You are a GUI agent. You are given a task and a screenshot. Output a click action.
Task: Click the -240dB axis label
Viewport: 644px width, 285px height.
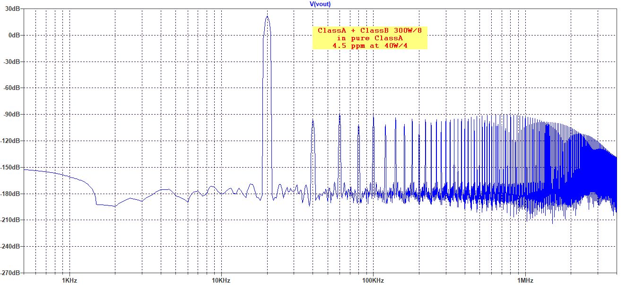tap(10, 247)
